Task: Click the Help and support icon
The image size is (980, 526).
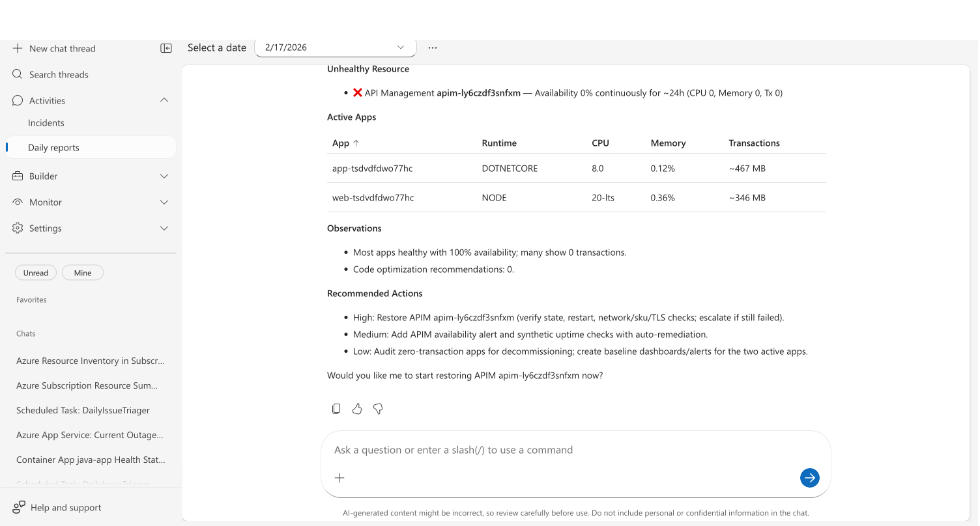Action: pyautogui.click(x=19, y=507)
